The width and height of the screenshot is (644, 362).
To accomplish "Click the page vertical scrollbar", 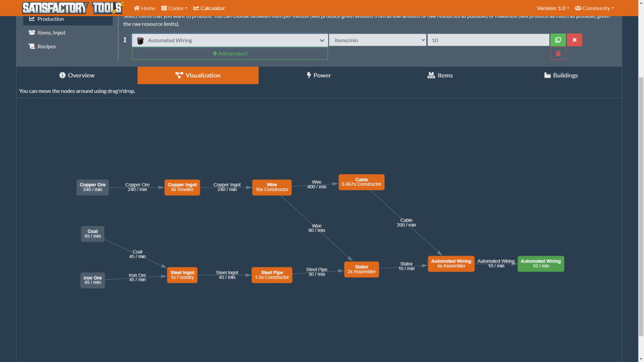I will (641, 206).
